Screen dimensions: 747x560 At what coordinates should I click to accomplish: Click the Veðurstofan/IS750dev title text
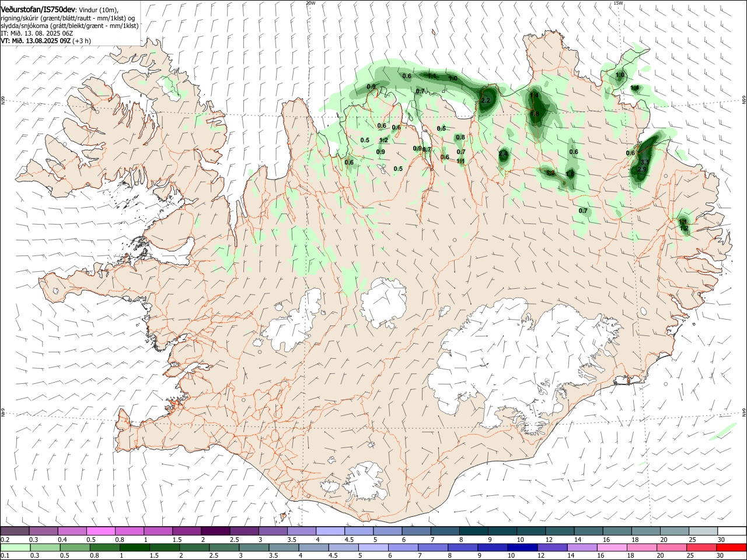click(x=38, y=9)
